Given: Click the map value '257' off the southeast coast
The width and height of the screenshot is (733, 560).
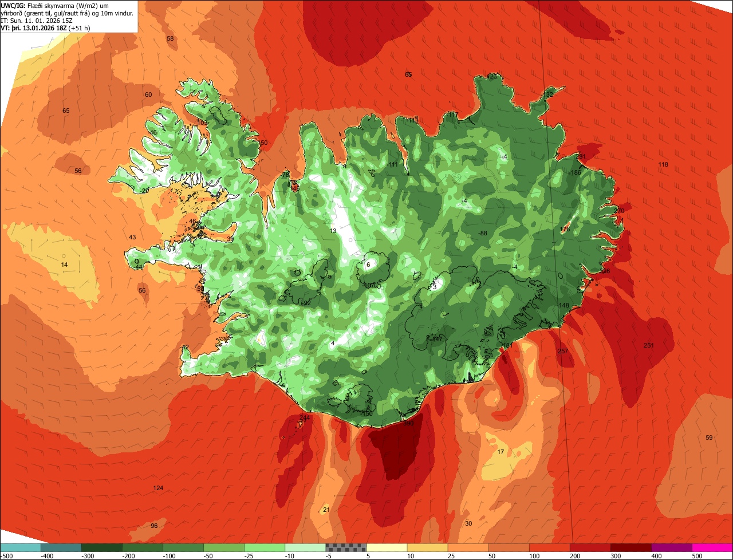Looking at the screenshot, I should [563, 352].
